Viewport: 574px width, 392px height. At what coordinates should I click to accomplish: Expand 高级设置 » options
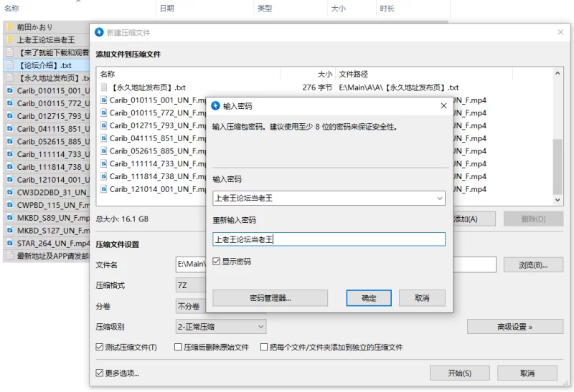(515, 327)
